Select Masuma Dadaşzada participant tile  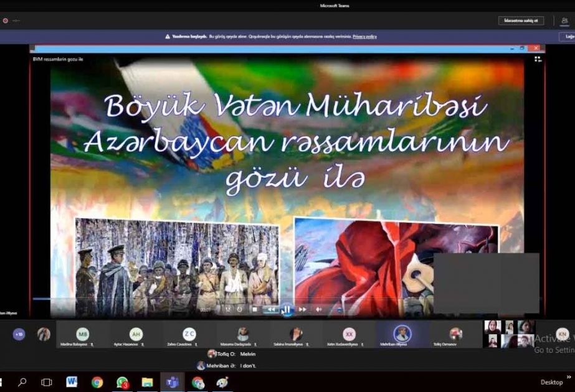(x=243, y=335)
